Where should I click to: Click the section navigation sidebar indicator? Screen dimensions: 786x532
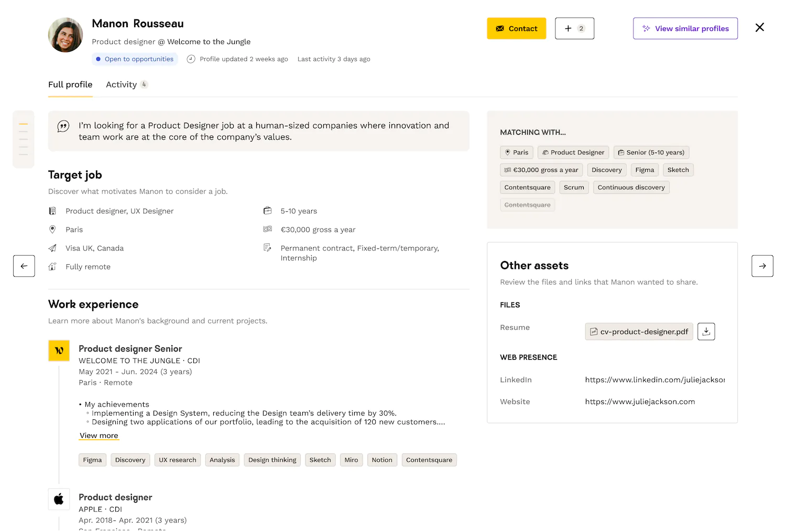click(x=23, y=139)
